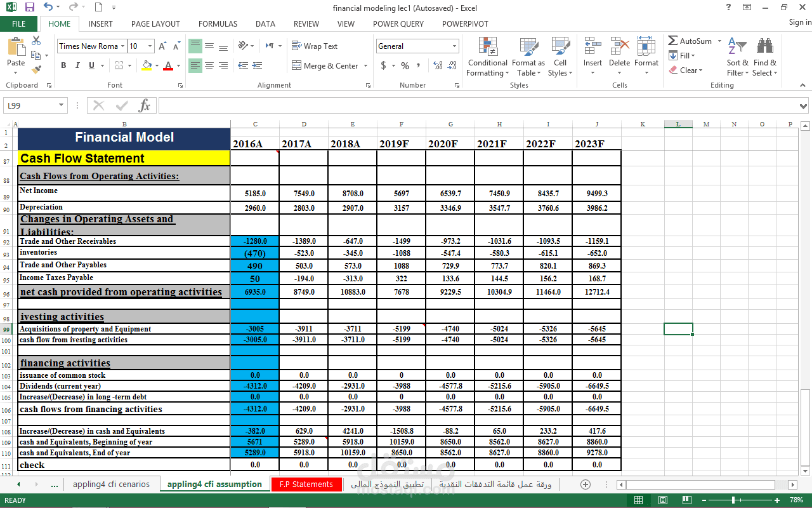This screenshot has height=508, width=812.
Task: Click the Align Right icon
Action: point(224,65)
